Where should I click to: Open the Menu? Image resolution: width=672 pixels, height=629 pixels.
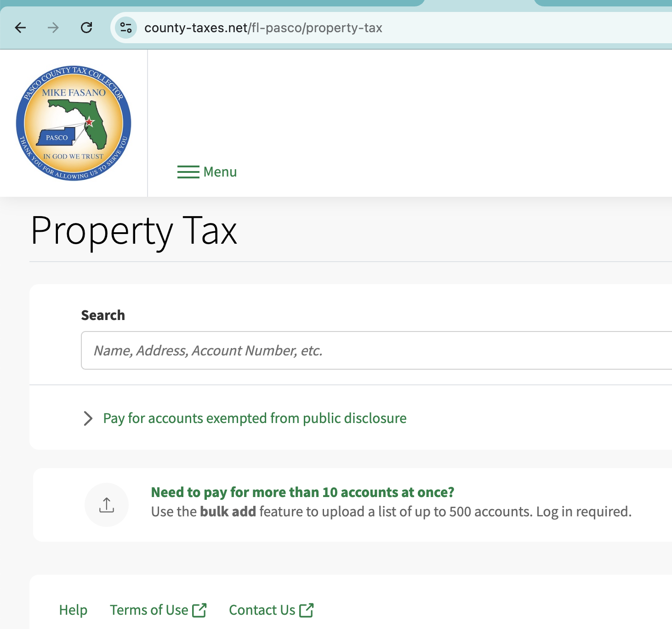pyautogui.click(x=220, y=172)
